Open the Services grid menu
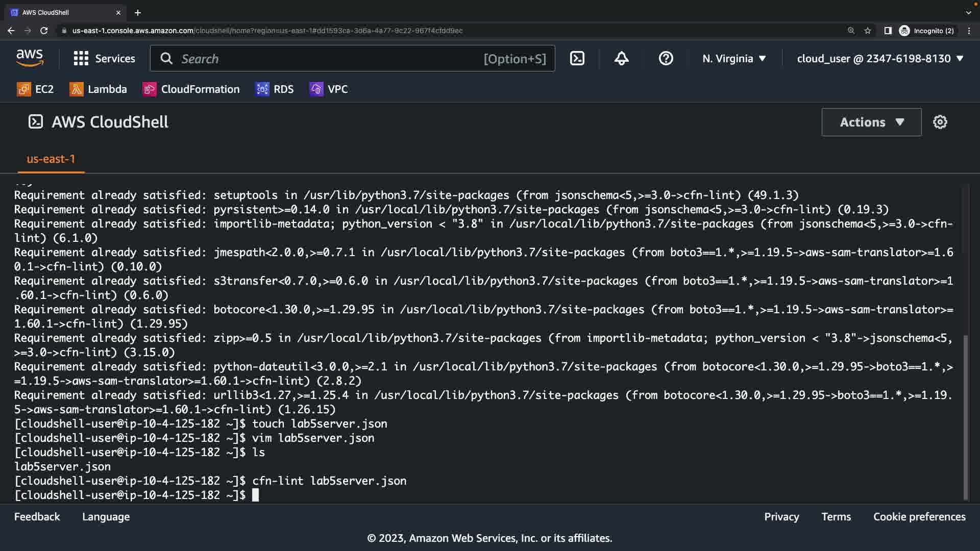Viewport: 980px width, 551px height. click(104, 59)
